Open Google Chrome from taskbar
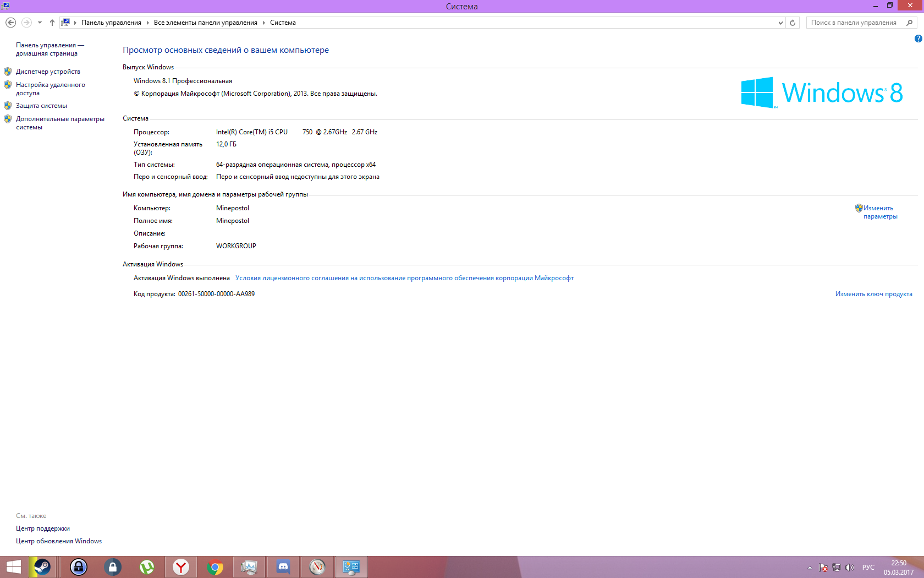Viewport: 924px width, 578px height. point(215,567)
